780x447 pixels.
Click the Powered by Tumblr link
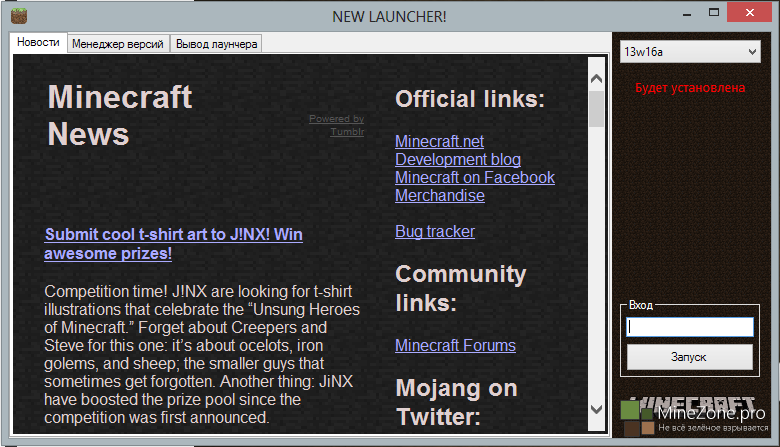(337, 125)
